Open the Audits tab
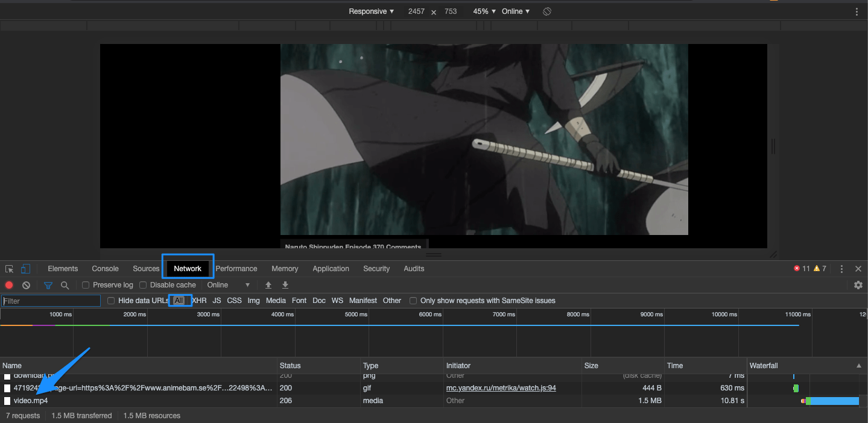Viewport: 868px width, 423px height. point(414,269)
